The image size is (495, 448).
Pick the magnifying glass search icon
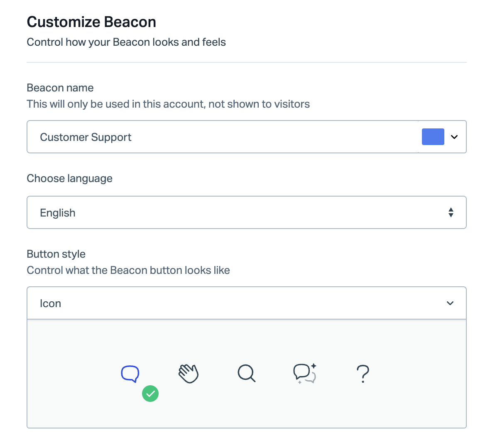247,374
